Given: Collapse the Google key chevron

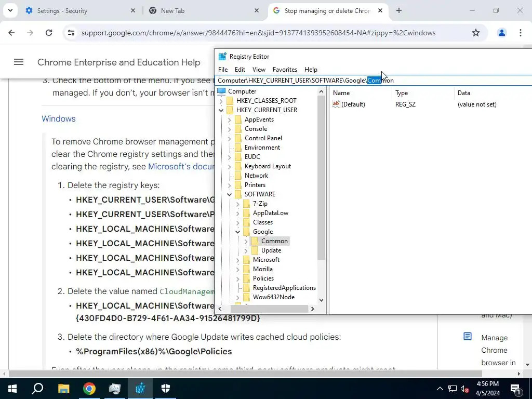Looking at the screenshot, I should (x=237, y=232).
